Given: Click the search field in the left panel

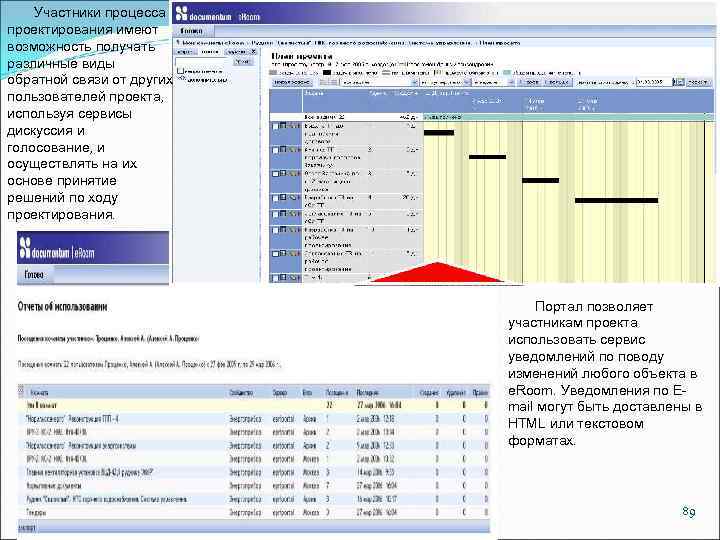Looking at the screenshot, I should click(202, 62).
